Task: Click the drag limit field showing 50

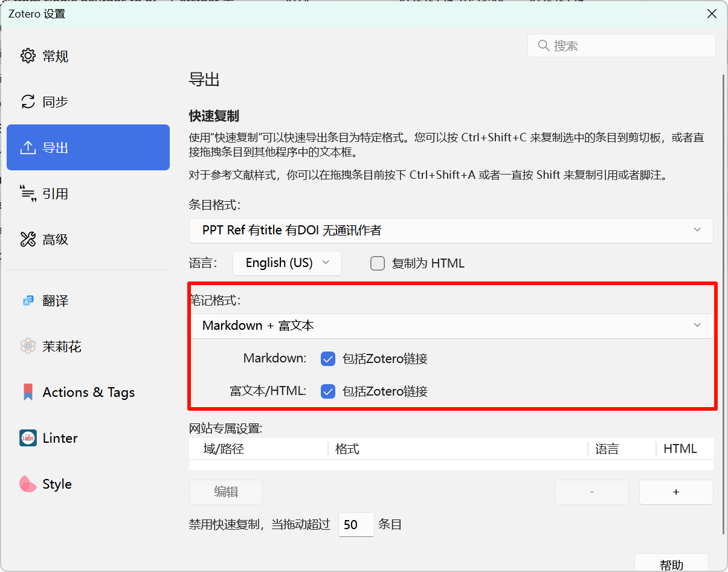Action: pos(356,524)
